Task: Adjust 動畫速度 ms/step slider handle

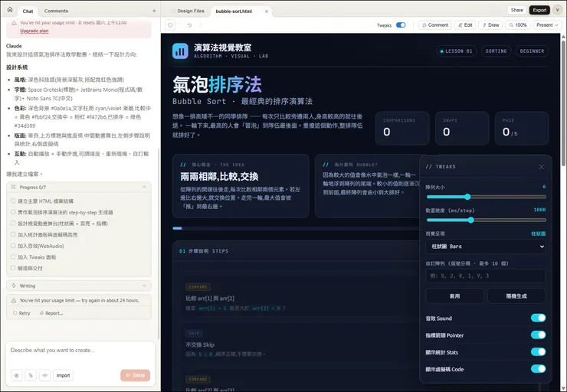Action: 470,220
